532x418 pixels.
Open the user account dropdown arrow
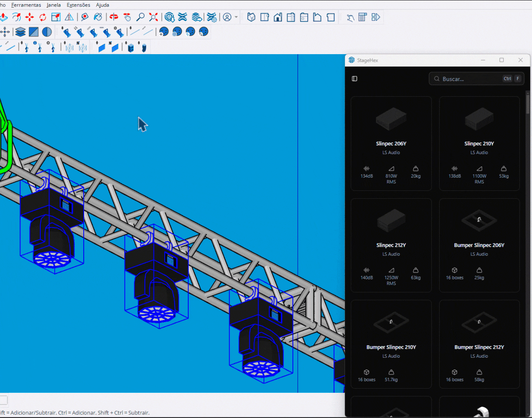point(236,17)
